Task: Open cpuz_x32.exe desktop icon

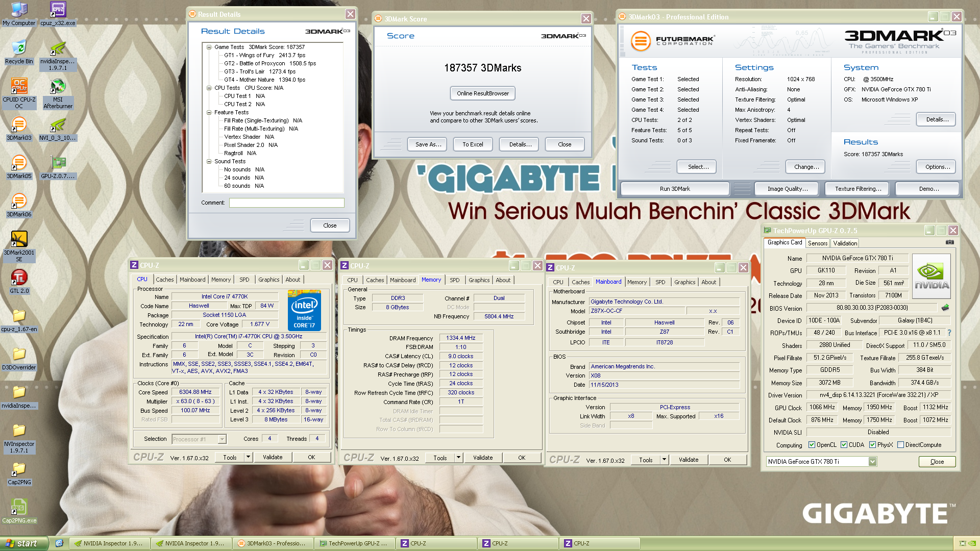Action: pos(58,14)
